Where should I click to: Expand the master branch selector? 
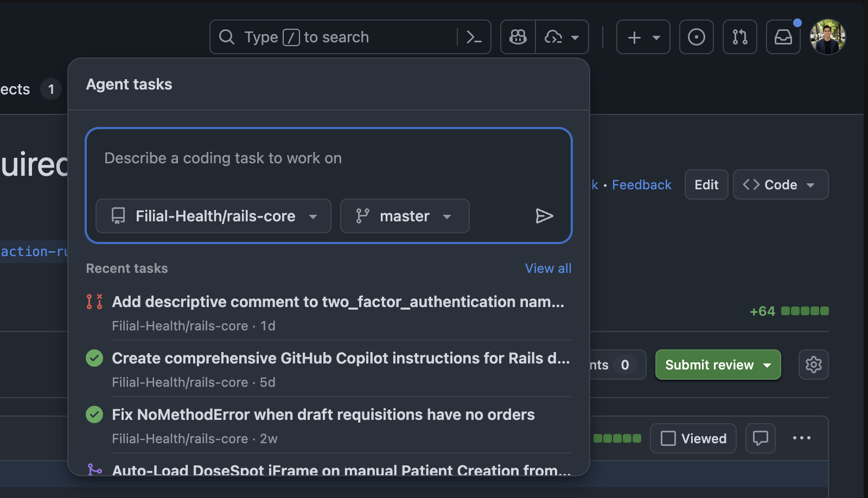[405, 216]
